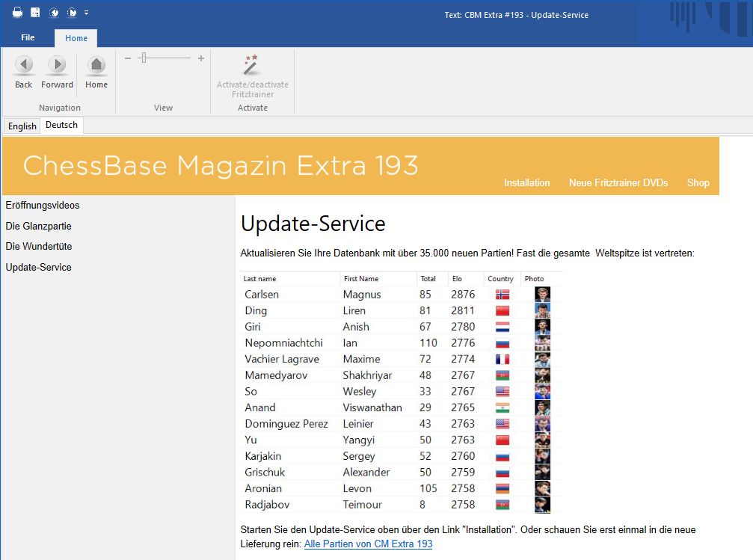This screenshot has height=560, width=753.
Task: Follow the Alle Partien von CM Extra 193 link
Action: coord(368,544)
